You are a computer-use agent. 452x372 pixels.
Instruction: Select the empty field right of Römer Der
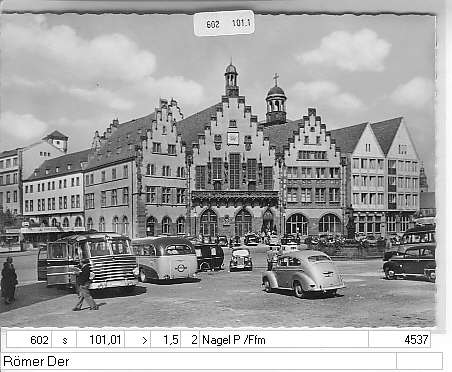[x=420, y=361]
